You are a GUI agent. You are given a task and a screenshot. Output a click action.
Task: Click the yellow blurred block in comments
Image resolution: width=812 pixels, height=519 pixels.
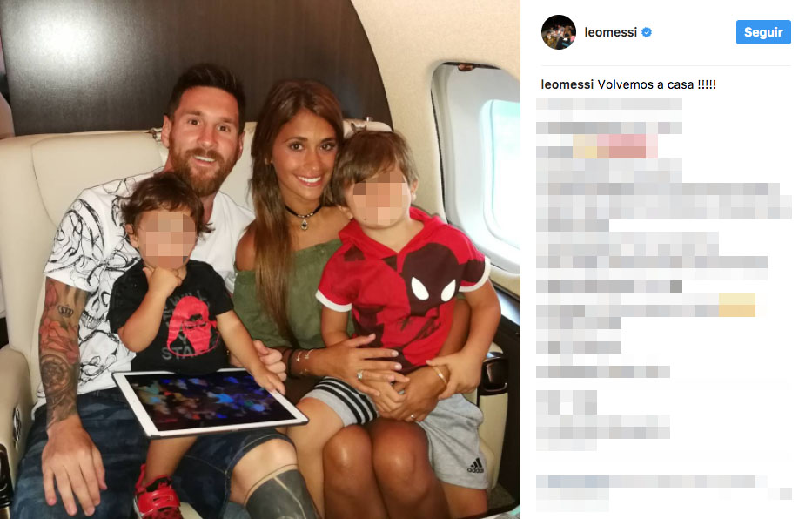736,305
